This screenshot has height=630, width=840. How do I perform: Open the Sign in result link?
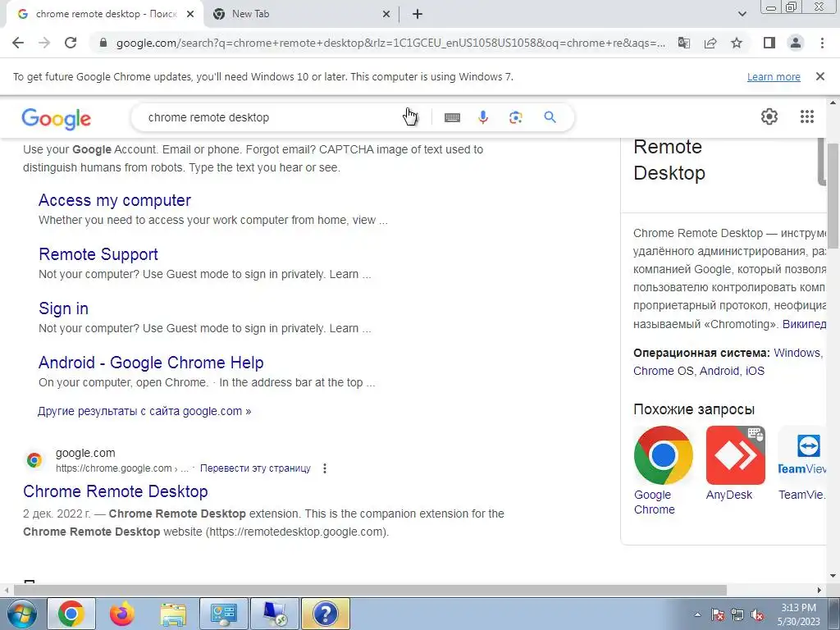point(63,308)
